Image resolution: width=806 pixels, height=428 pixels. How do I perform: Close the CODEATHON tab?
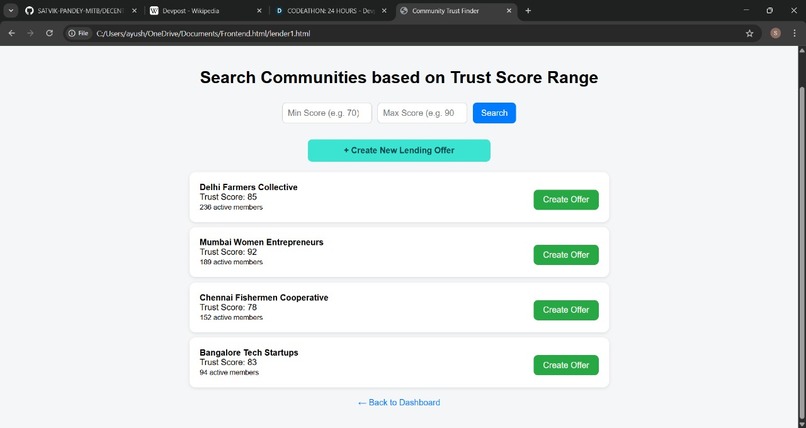tap(384, 11)
